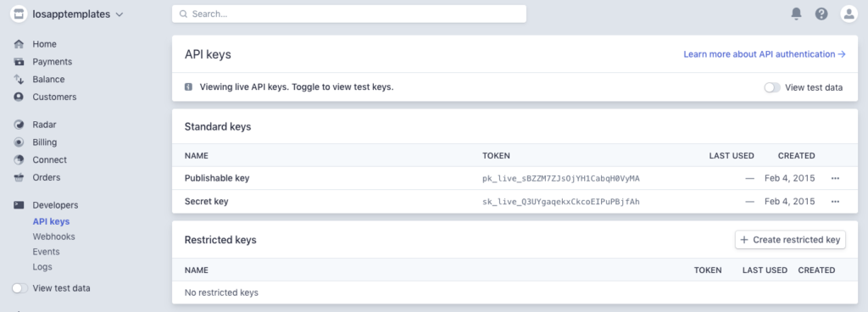Click LAST USED column header in Standard keys
This screenshot has width=868, height=312.
(x=732, y=156)
